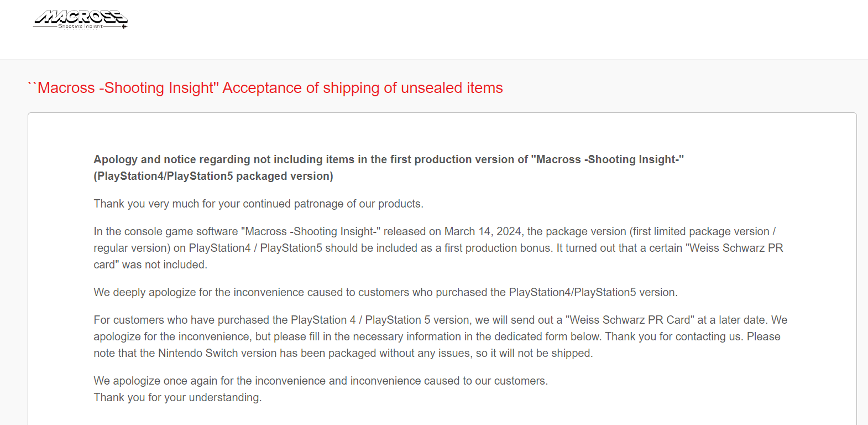Screen dimensions: 868x425
Task: Click the 'Shooting Insight' subtitle under the logo
Action: click(x=80, y=26)
